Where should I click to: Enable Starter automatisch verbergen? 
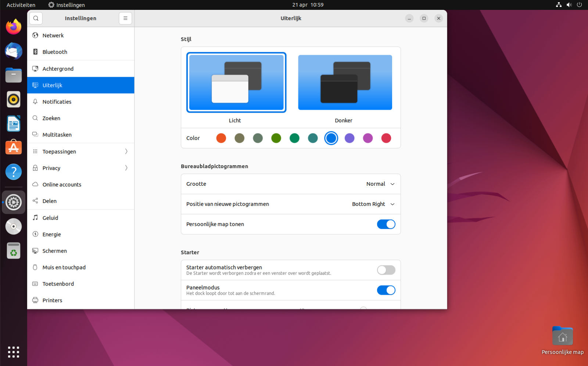(x=386, y=270)
